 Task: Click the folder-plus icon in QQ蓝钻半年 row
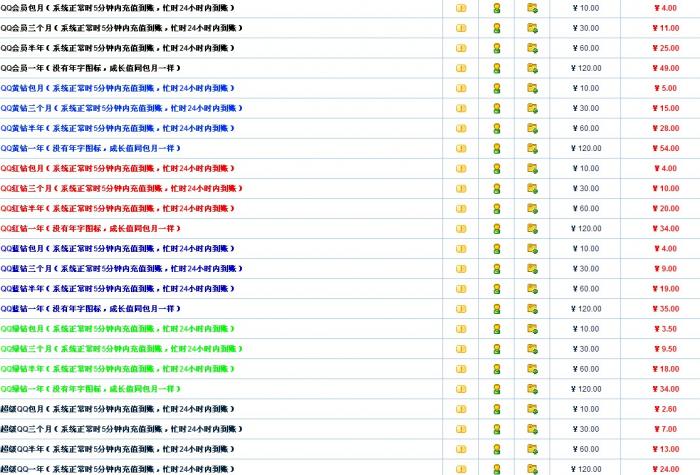(532, 289)
